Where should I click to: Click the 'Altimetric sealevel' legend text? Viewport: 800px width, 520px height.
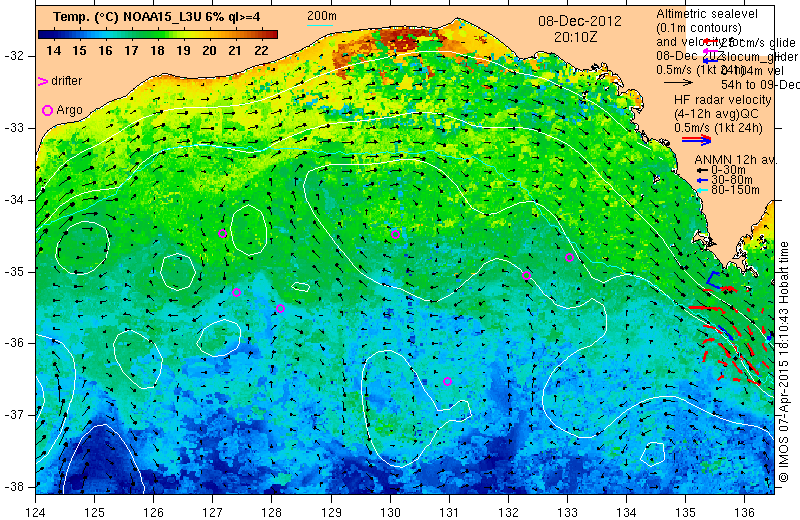point(707,14)
